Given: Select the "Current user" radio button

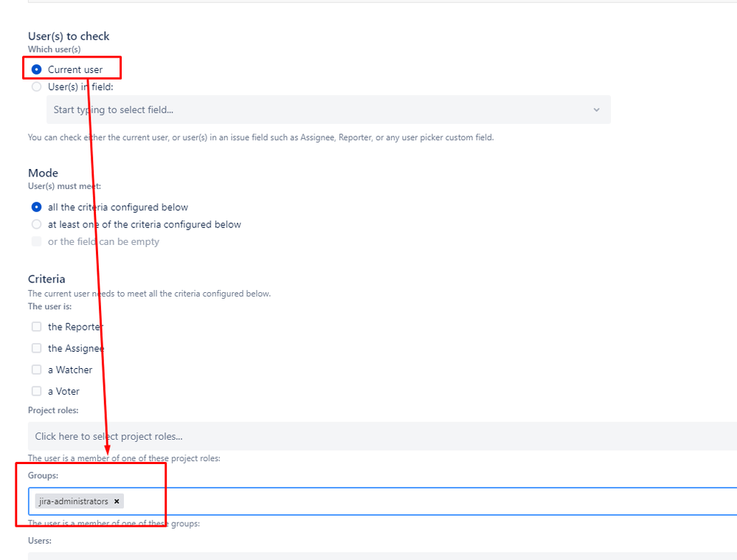Looking at the screenshot, I should click(x=36, y=68).
